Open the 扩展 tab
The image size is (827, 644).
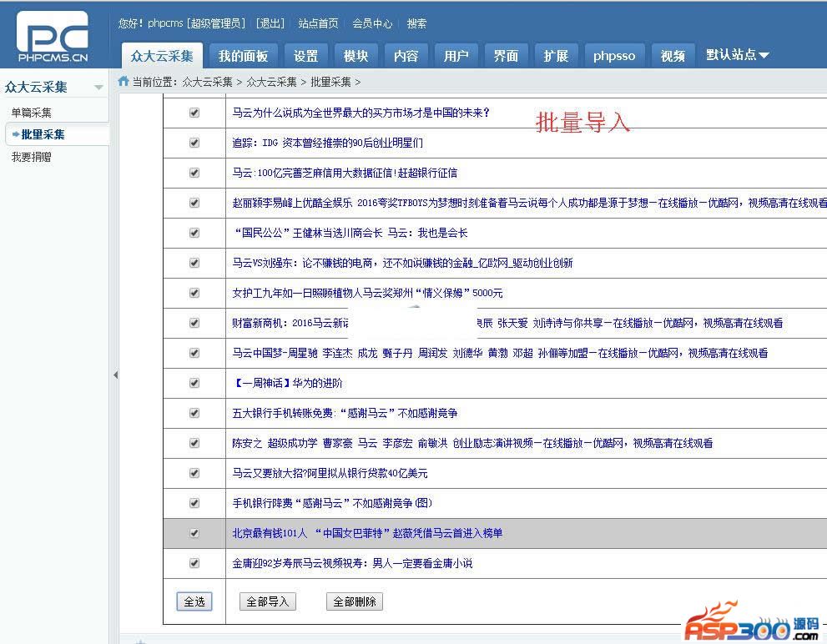[x=556, y=56]
